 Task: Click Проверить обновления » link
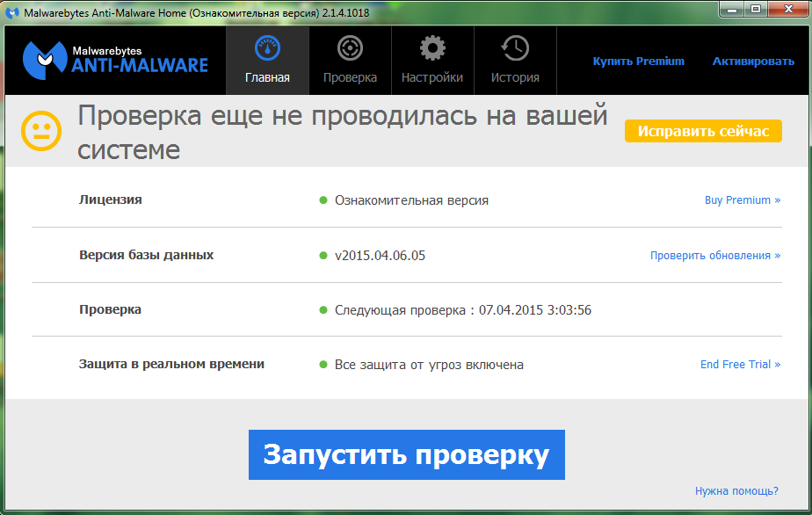(715, 256)
